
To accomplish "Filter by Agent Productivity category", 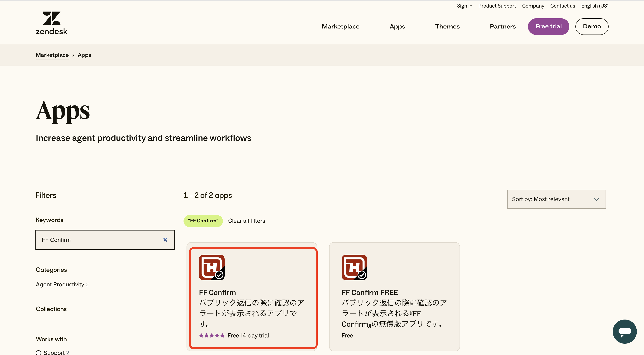I will click(62, 284).
